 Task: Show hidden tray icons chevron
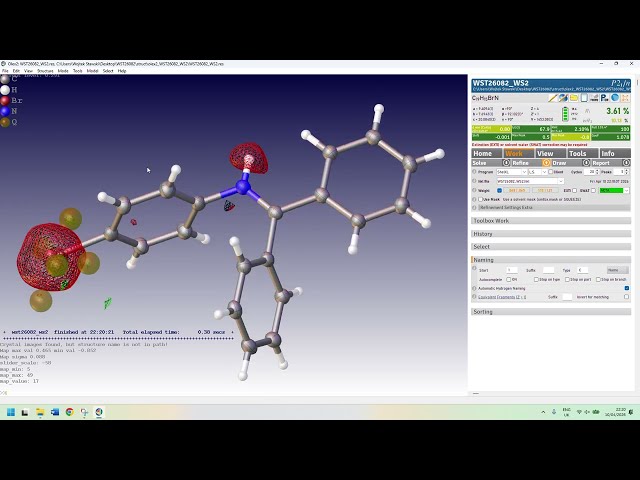point(543,412)
